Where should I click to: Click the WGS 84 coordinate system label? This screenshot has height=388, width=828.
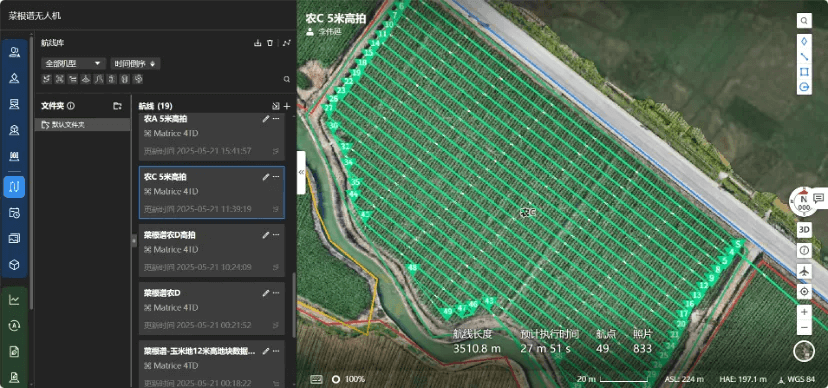tap(801, 379)
